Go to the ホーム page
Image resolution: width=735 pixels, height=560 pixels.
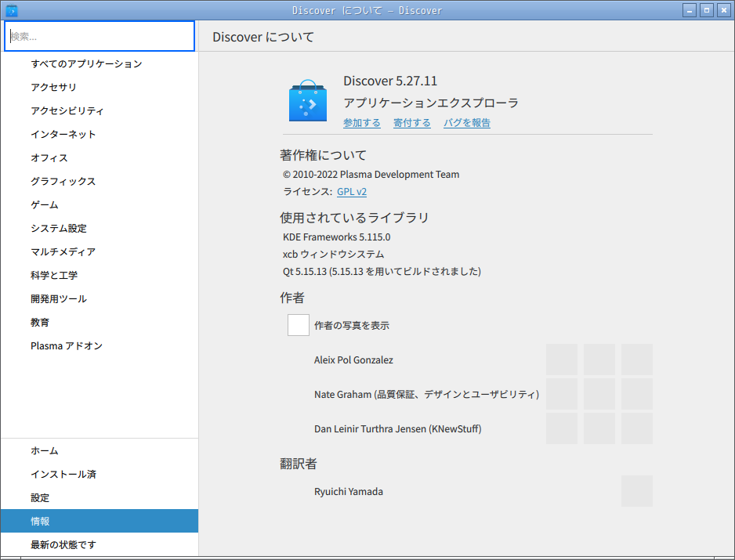100,451
